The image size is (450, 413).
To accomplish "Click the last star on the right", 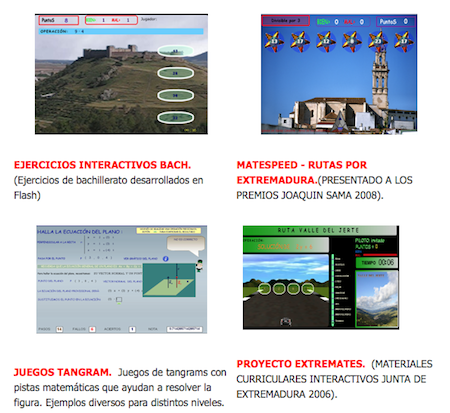I will coord(404,42).
